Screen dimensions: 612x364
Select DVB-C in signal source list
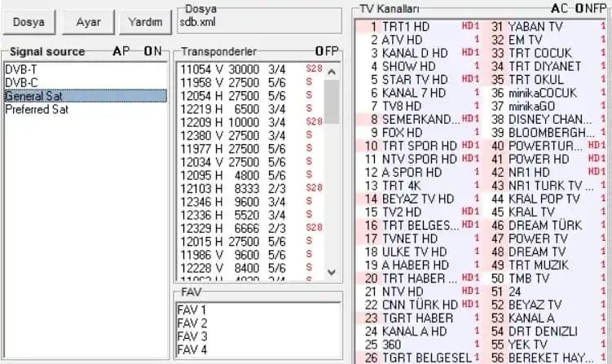click(x=16, y=82)
